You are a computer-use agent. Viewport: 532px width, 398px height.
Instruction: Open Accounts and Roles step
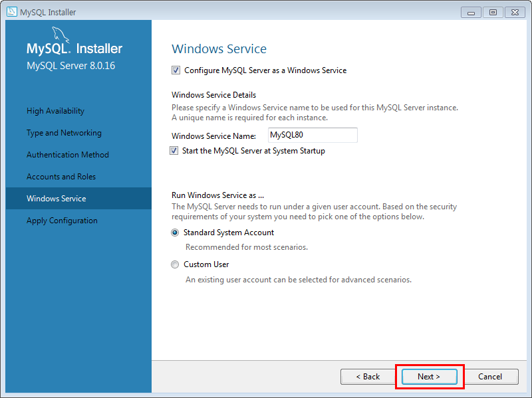tap(61, 177)
